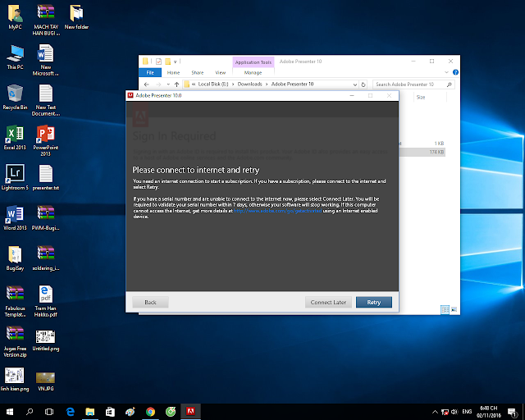
Task: Select the Jugas Free Version.zip file
Action: click(x=15, y=341)
